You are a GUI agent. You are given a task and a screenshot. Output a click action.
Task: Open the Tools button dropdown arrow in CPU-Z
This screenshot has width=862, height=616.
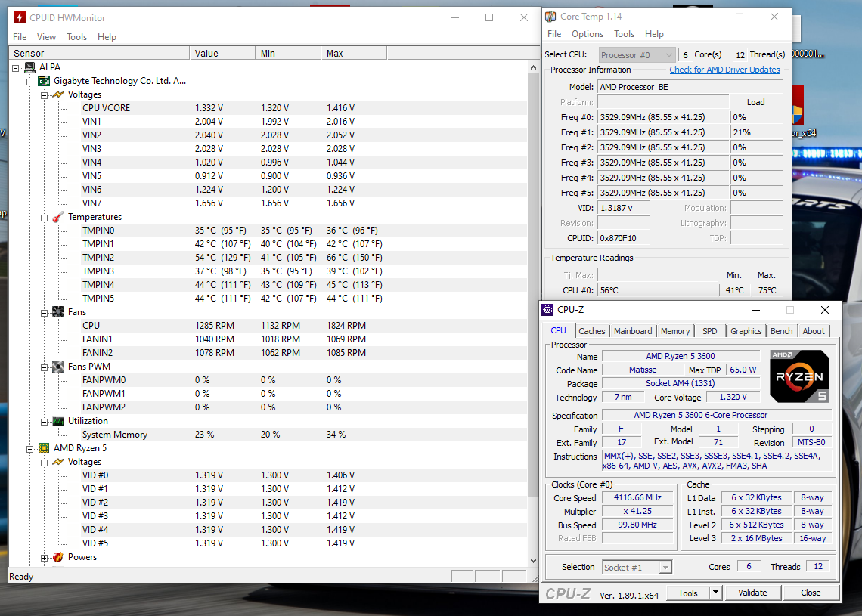coord(715,593)
